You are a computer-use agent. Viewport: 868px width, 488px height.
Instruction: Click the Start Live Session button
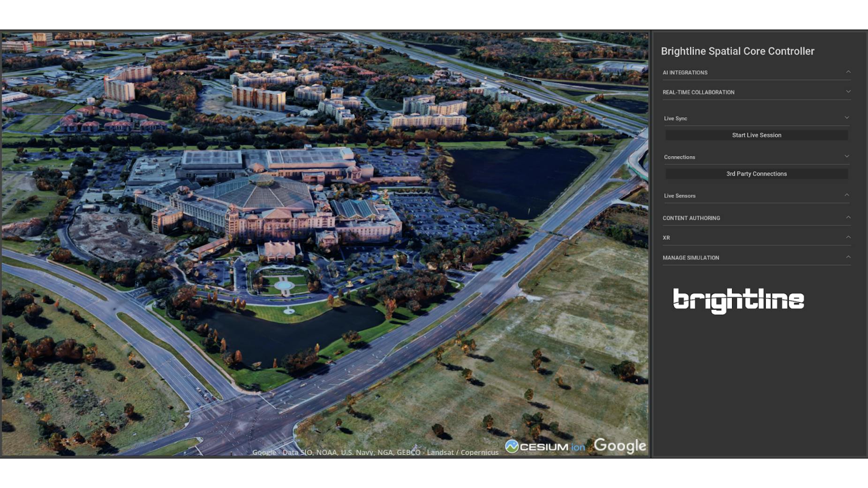[x=756, y=135]
